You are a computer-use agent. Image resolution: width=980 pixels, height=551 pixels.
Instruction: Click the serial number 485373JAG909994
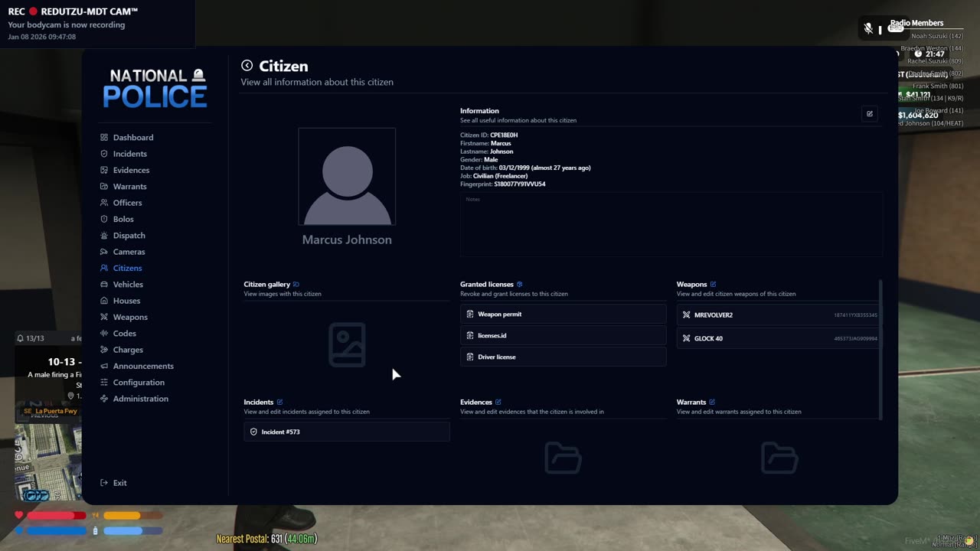pyautogui.click(x=855, y=338)
